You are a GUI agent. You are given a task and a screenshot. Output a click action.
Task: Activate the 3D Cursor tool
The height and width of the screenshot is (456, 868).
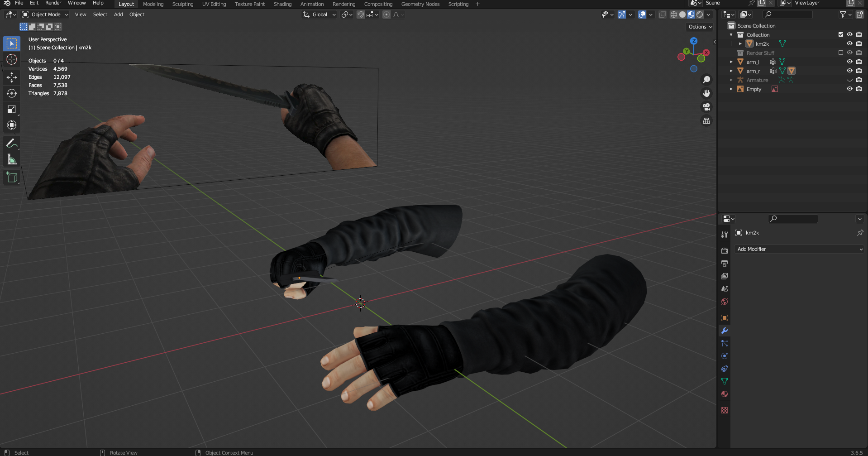(x=12, y=60)
